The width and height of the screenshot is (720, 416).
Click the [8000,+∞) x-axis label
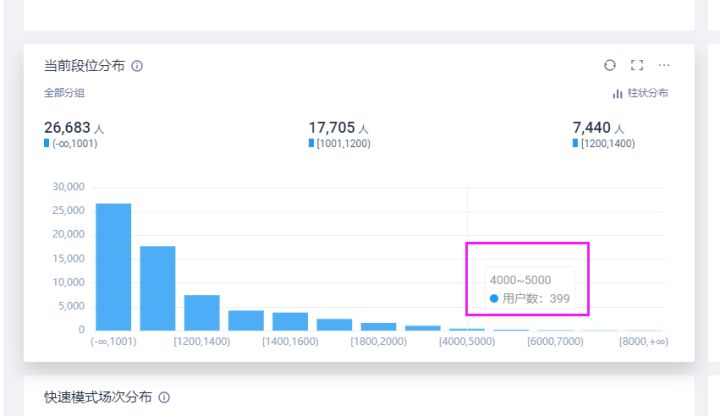tap(642, 341)
